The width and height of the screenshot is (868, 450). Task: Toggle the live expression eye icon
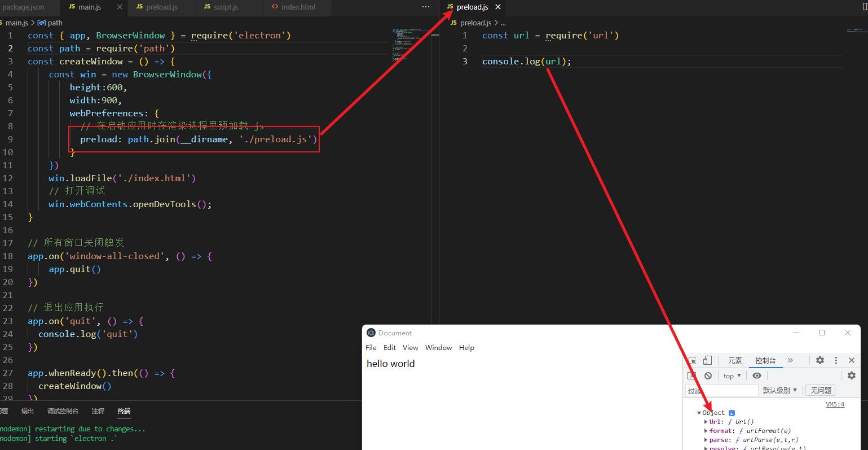point(757,375)
